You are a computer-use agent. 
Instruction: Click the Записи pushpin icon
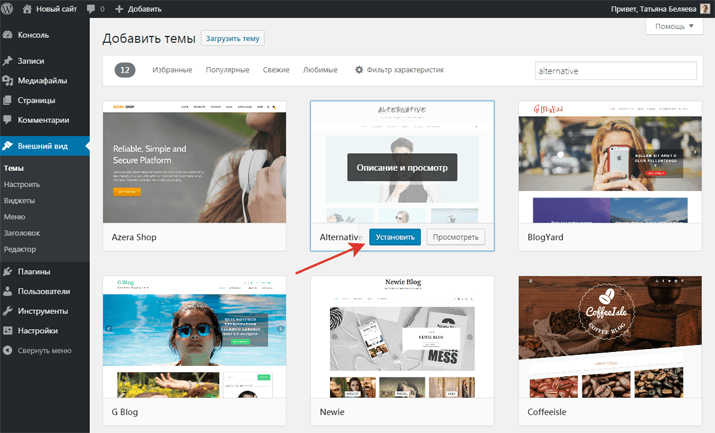(7, 61)
